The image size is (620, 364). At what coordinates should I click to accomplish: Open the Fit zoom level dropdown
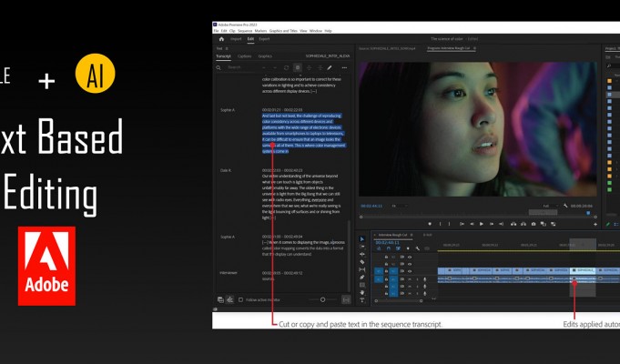point(400,206)
